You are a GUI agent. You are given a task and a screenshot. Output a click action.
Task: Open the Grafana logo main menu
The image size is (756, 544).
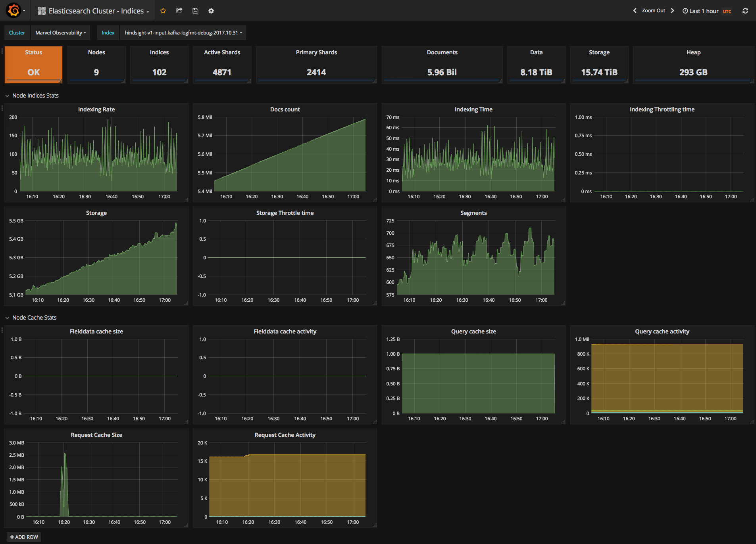tap(14, 11)
